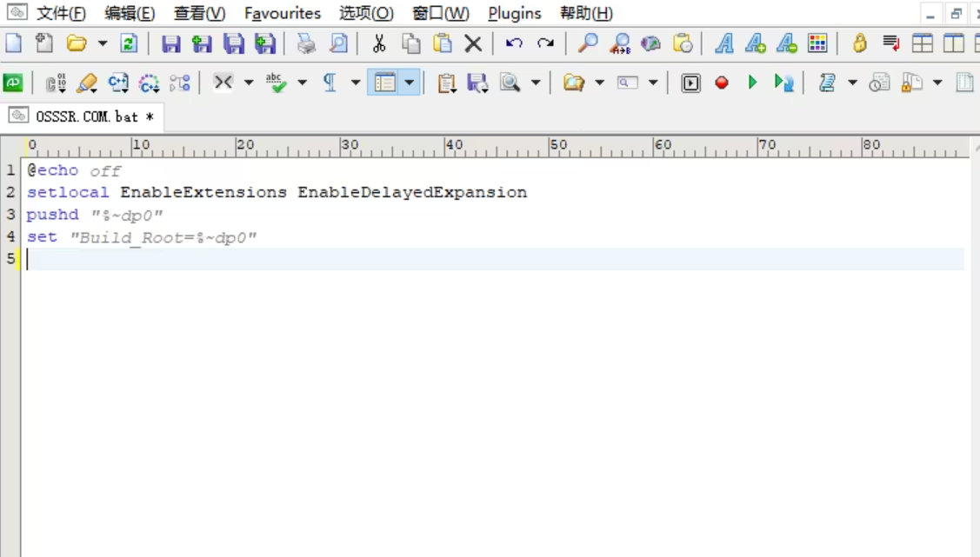Click the abc checkmark icon
The height and width of the screenshot is (557, 980).
point(276,83)
